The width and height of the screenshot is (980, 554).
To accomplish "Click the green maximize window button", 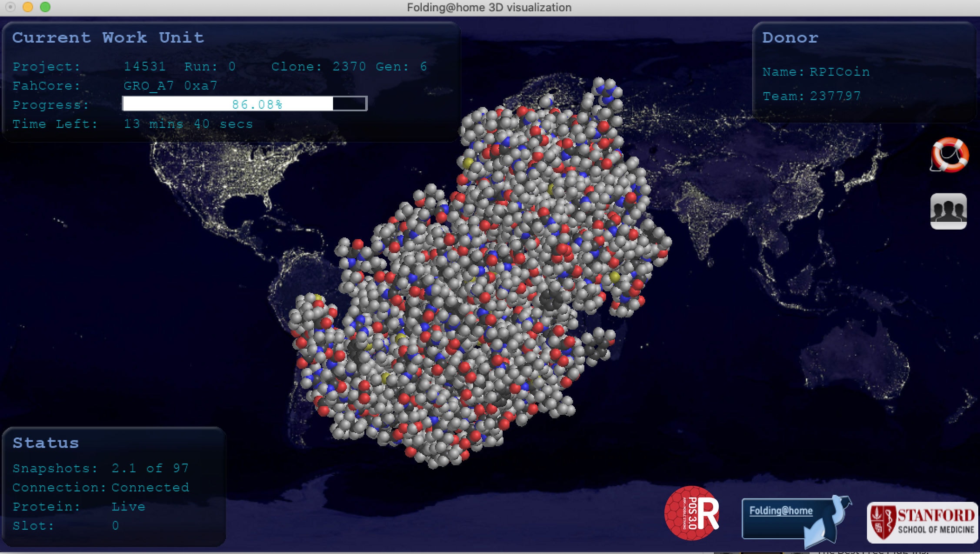I will (x=45, y=7).
